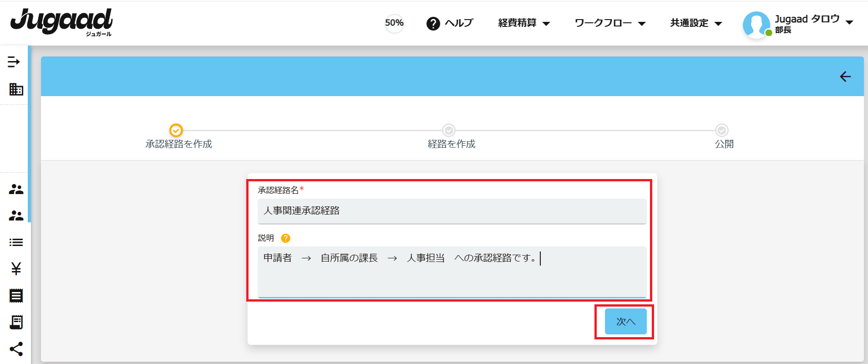Click the 50% progress indicator

[394, 23]
